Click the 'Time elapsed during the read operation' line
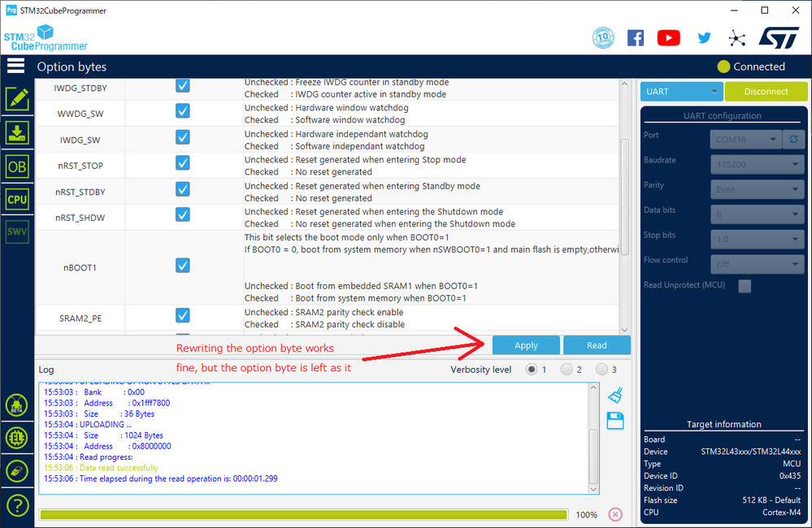The width and height of the screenshot is (812, 528). click(x=161, y=478)
